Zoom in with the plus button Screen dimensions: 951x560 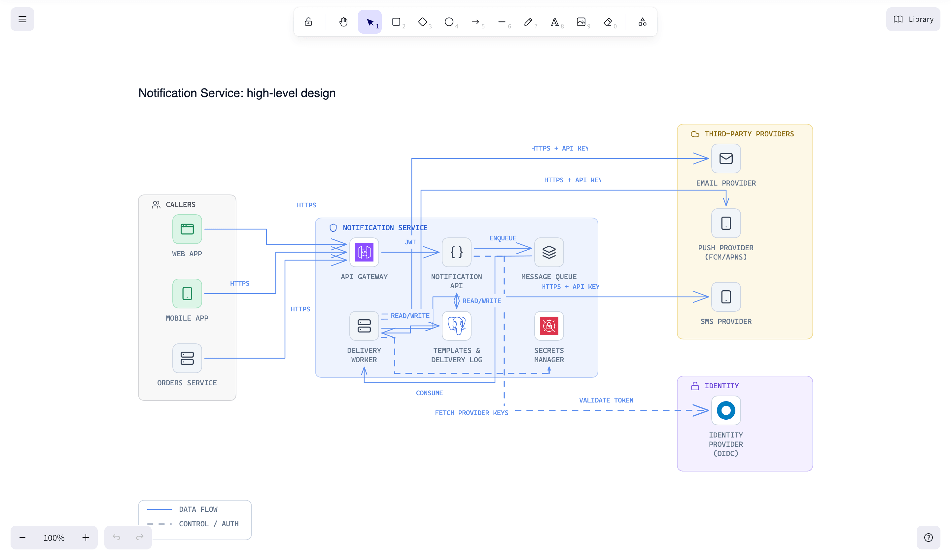[86, 538]
